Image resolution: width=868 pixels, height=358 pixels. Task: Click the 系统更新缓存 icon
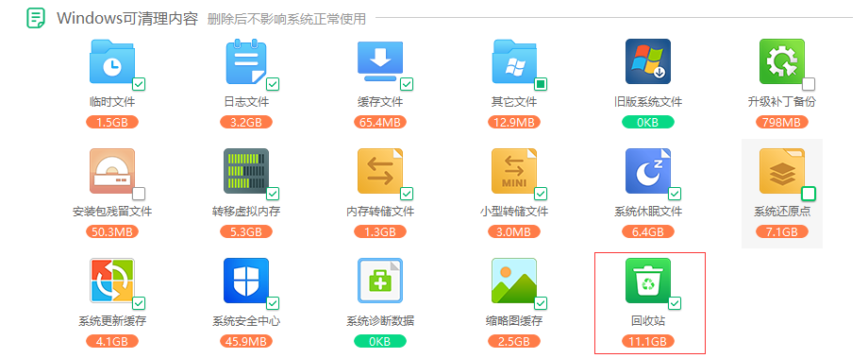click(x=112, y=281)
